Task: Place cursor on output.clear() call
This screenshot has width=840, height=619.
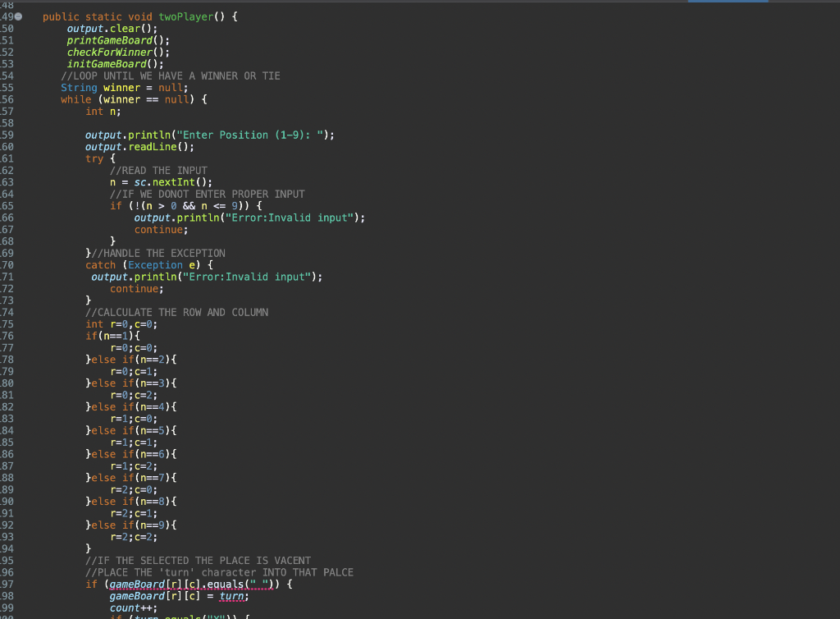Action: point(112,29)
